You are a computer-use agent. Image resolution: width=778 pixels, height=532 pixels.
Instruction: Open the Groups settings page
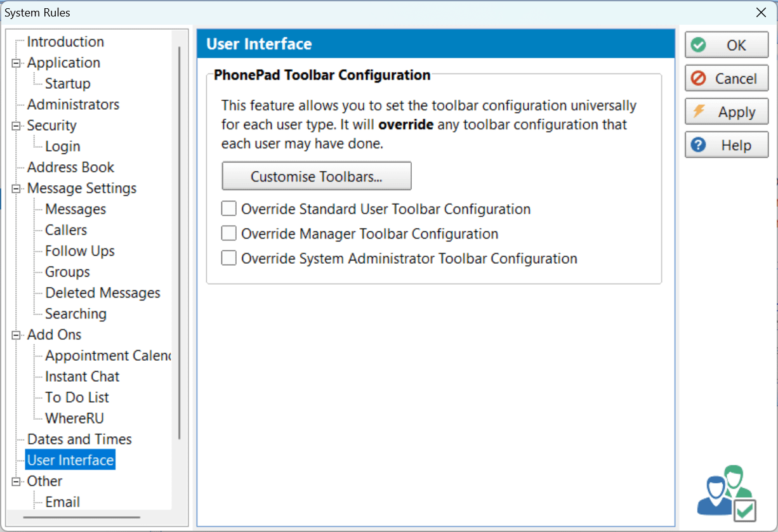pos(67,272)
